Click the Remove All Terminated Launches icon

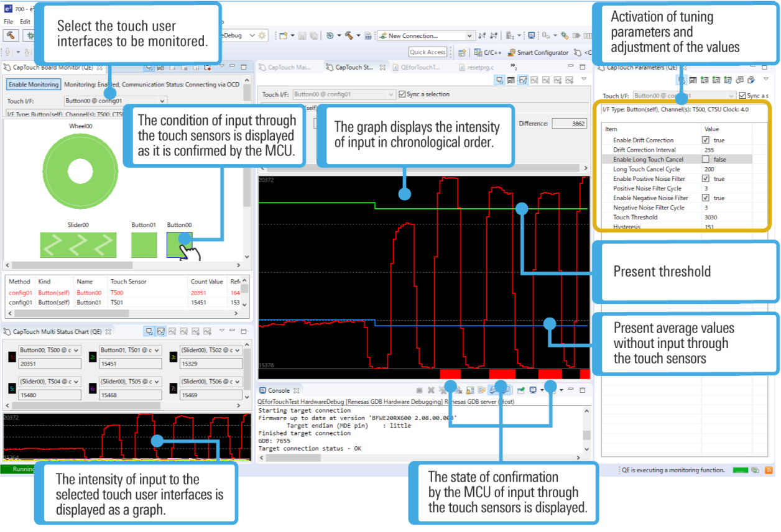click(x=443, y=390)
